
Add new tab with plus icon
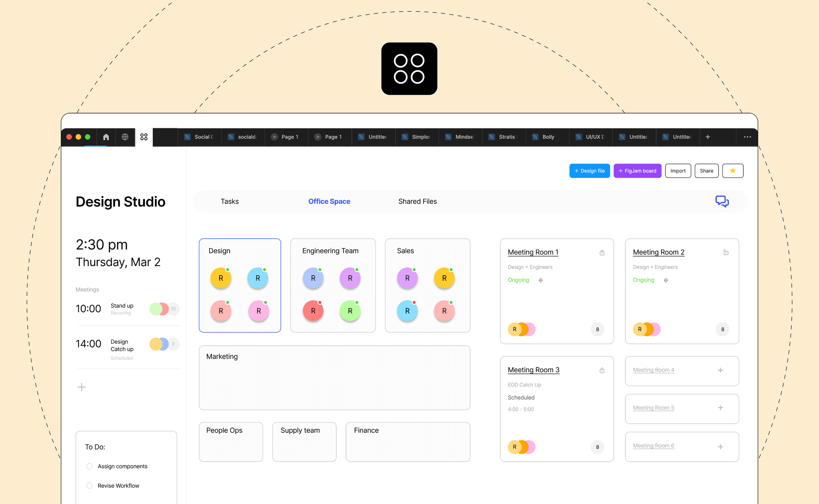[708, 137]
